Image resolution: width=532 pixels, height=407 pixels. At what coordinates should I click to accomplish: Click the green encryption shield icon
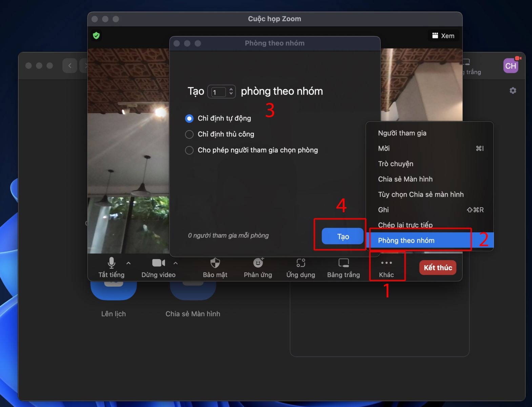click(96, 36)
